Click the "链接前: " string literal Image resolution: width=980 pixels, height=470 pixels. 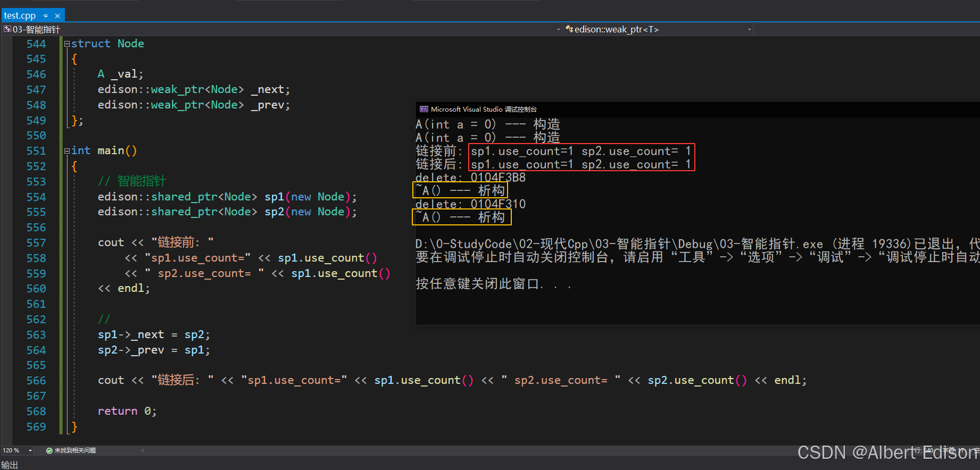coord(182,242)
